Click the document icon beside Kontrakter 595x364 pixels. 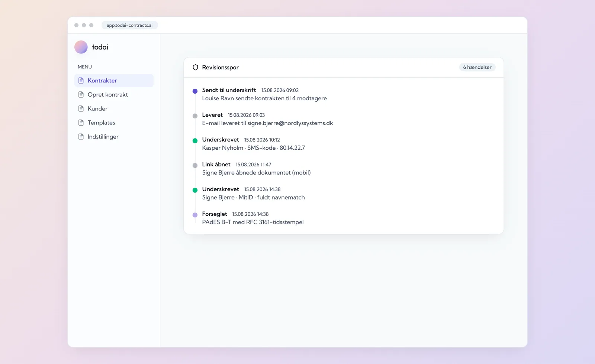(x=81, y=81)
